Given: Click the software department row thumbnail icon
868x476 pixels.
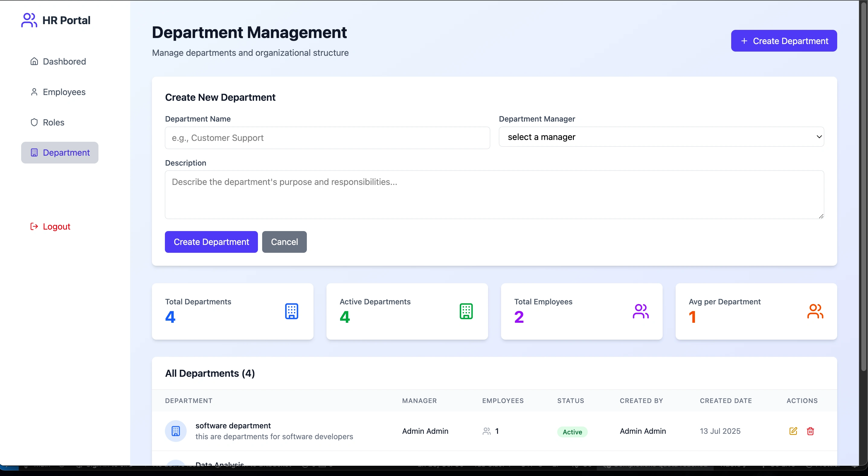Looking at the screenshot, I should [x=175, y=431].
